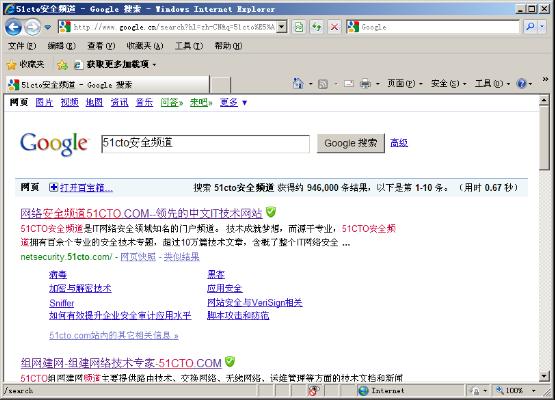Screen dimensions: 555x400
Task: Open 51cto.com站内的其它相关信息 link
Action: click(x=114, y=335)
